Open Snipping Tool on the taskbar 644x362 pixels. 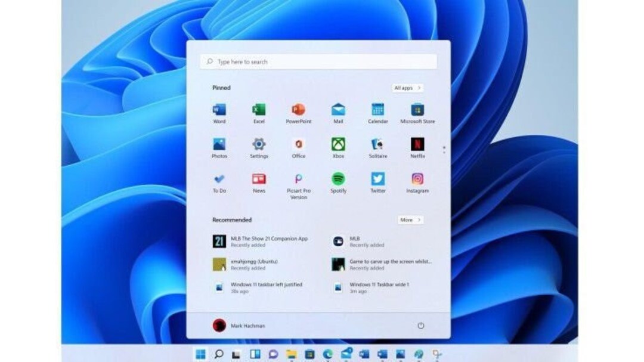click(437, 354)
